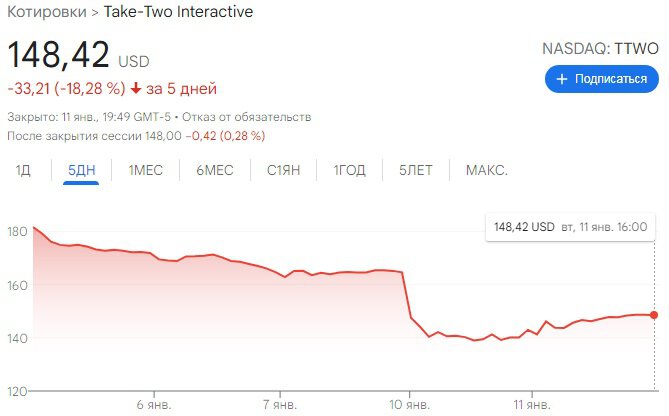Screen dimensions: 669x416
Task: Click the 6 янв. axis marker
Action: tap(154, 404)
